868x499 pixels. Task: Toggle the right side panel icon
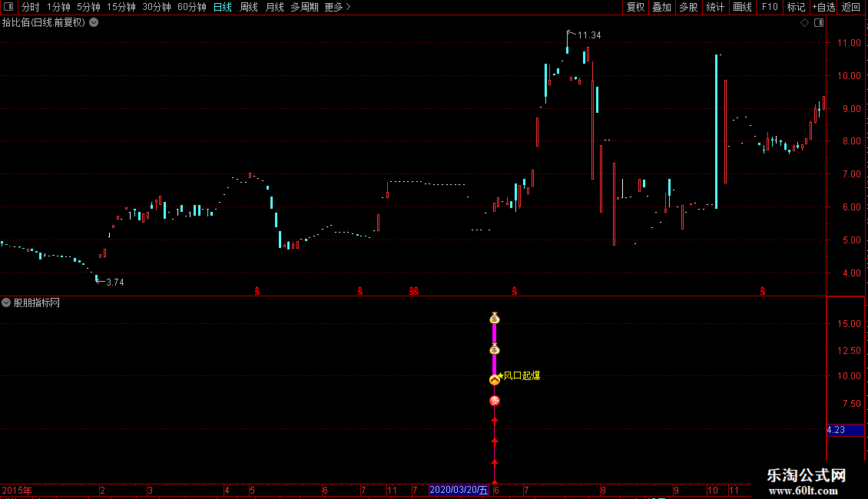pyautogui.click(x=819, y=23)
